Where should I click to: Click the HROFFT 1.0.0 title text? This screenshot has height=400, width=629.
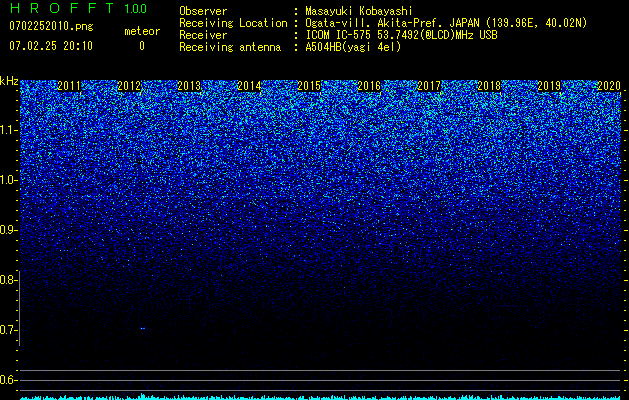[x=78, y=8]
